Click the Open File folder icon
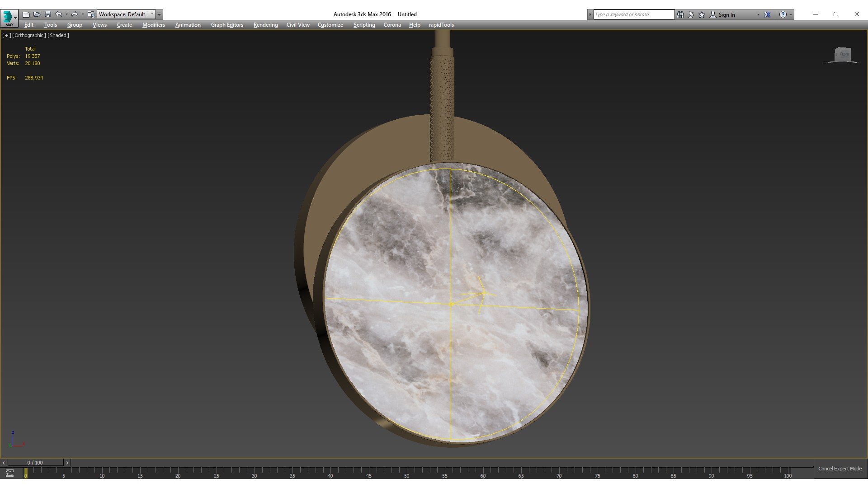 pos(37,14)
